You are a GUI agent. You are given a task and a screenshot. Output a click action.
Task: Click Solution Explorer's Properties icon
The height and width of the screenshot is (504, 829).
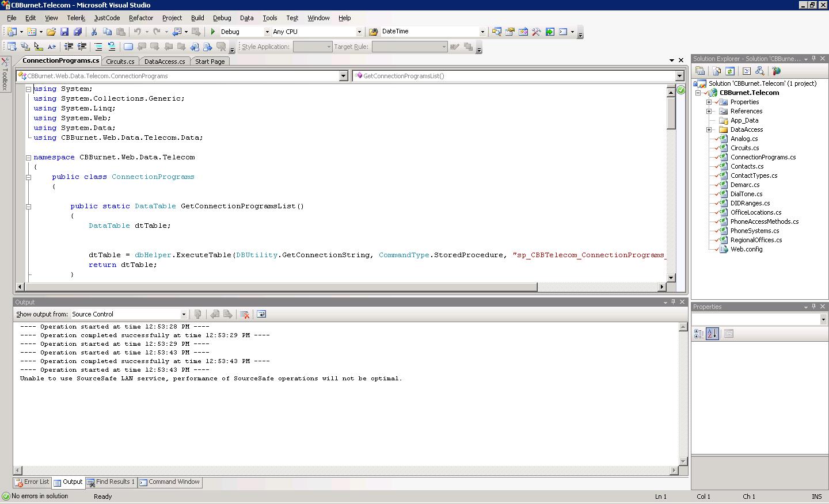(x=700, y=71)
